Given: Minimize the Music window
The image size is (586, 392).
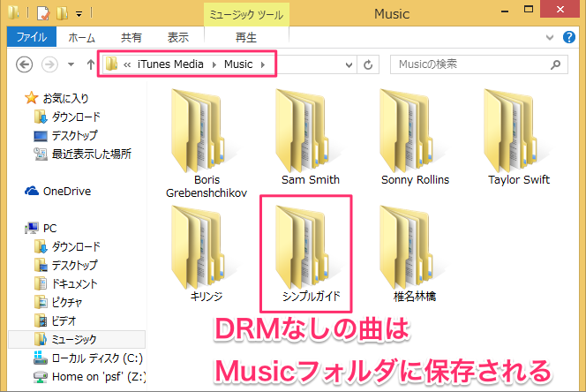Looking at the screenshot, I should point(505,11).
